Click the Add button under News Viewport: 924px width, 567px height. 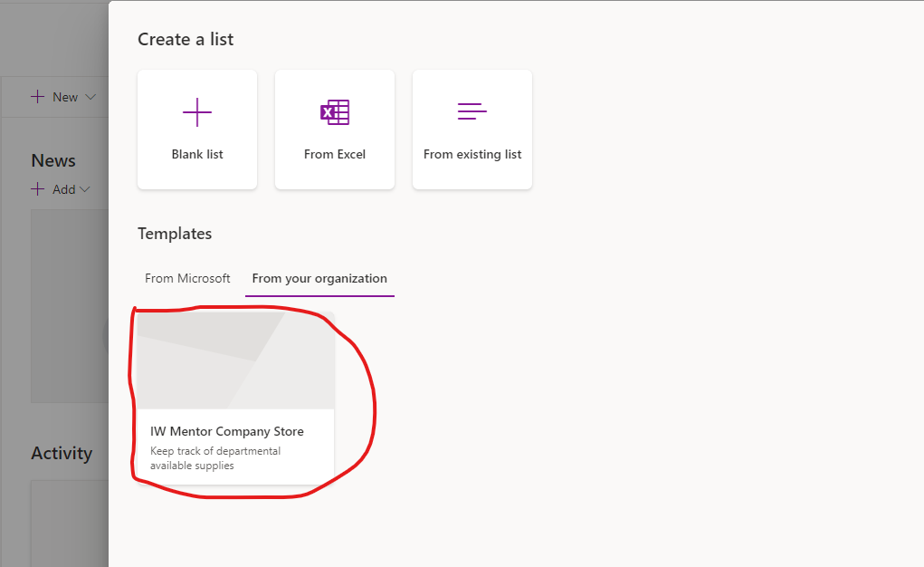(x=60, y=189)
